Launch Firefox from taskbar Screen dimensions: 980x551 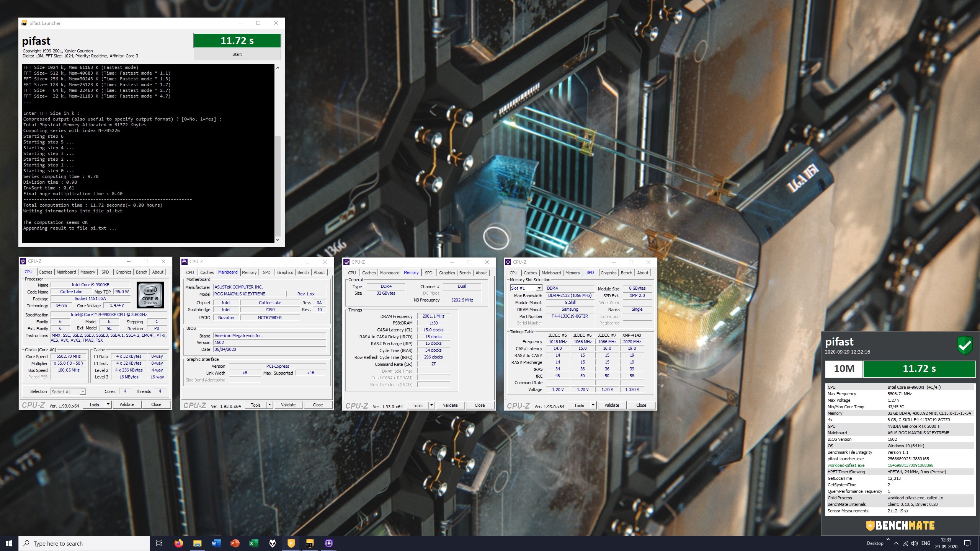(178, 543)
